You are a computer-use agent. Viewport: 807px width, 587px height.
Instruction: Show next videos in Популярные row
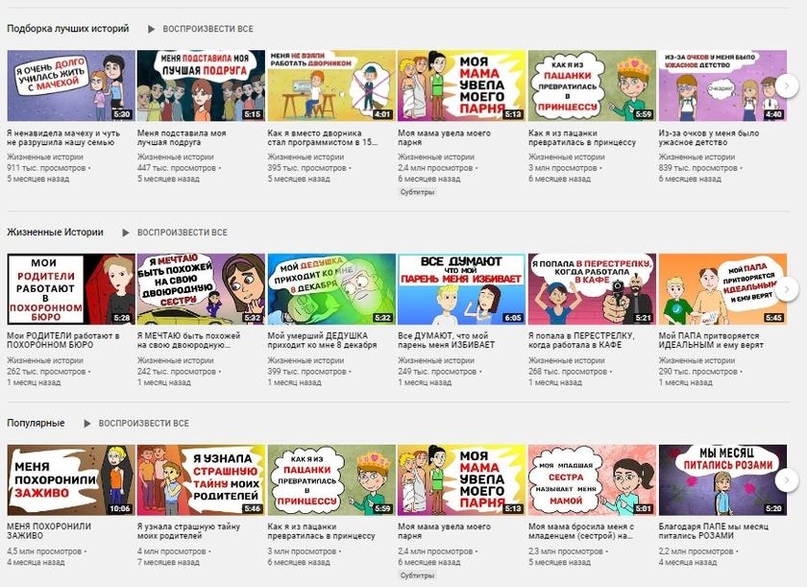click(787, 480)
